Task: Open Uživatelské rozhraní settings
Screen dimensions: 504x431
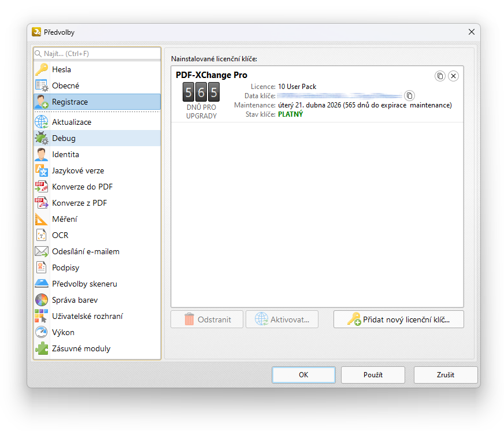Action: [x=97, y=316]
